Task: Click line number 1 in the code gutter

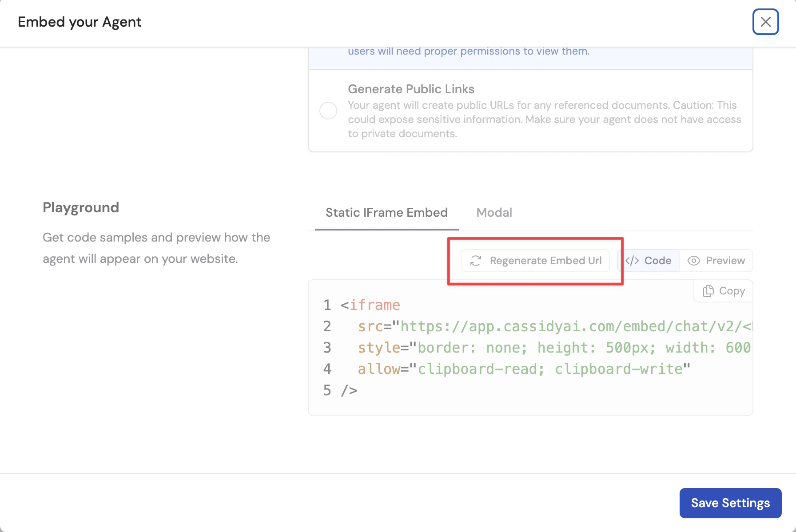Action: click(327, 305)
